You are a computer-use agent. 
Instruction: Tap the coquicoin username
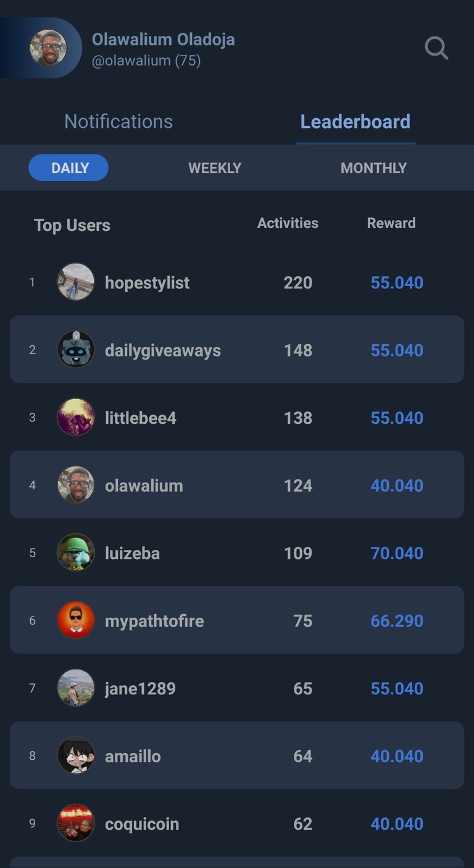[142, 824]
